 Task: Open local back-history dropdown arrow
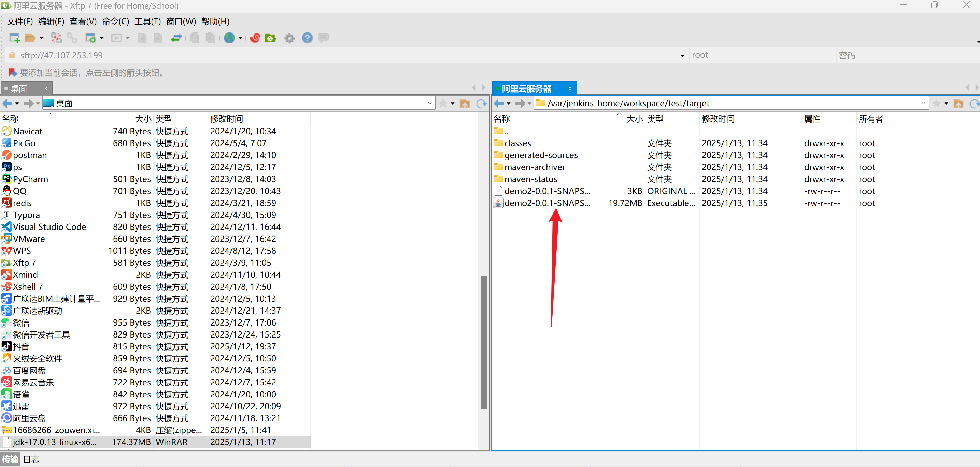click(17, 104)
